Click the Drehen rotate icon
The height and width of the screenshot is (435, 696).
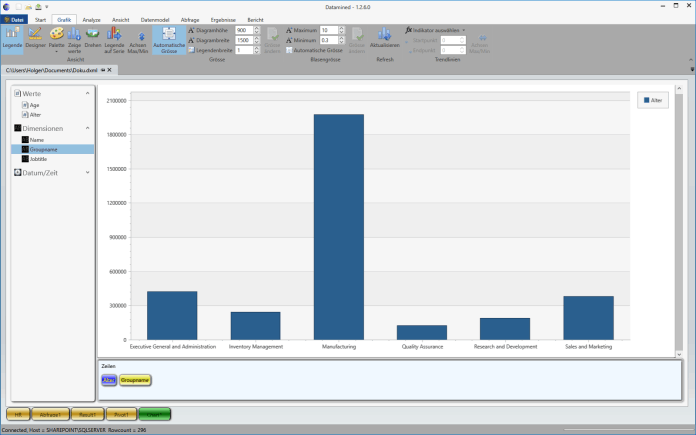93,39
